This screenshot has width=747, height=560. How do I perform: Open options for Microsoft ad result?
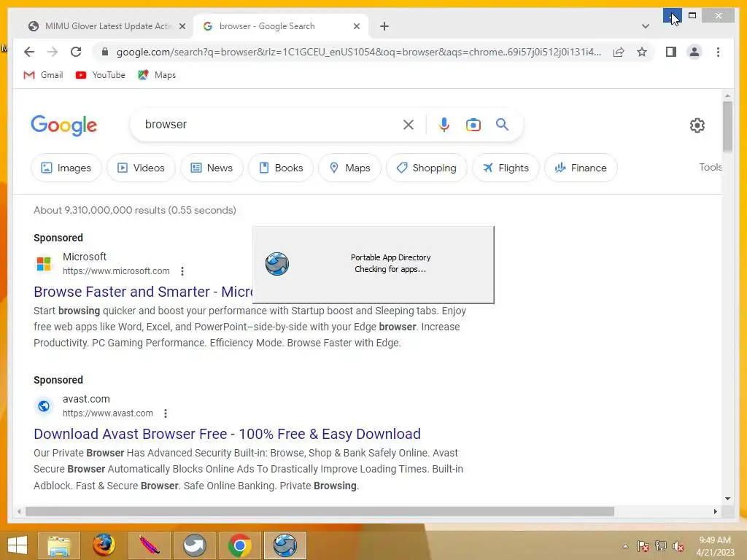coord(182,271)
